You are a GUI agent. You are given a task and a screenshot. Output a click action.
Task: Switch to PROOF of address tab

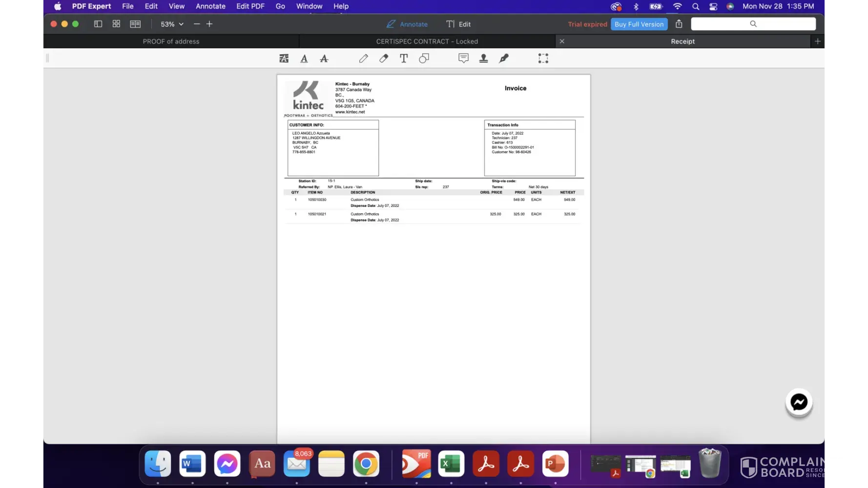click(x=171, y=41)
